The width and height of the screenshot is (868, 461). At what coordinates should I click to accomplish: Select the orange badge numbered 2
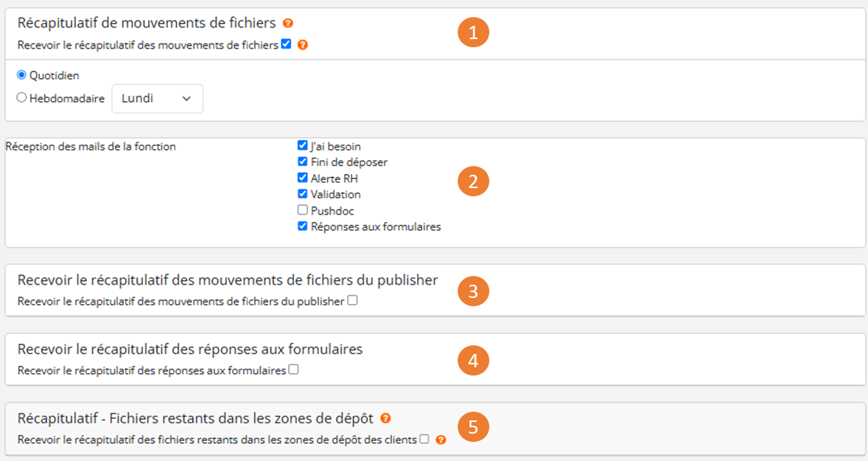tap(474, 181)
